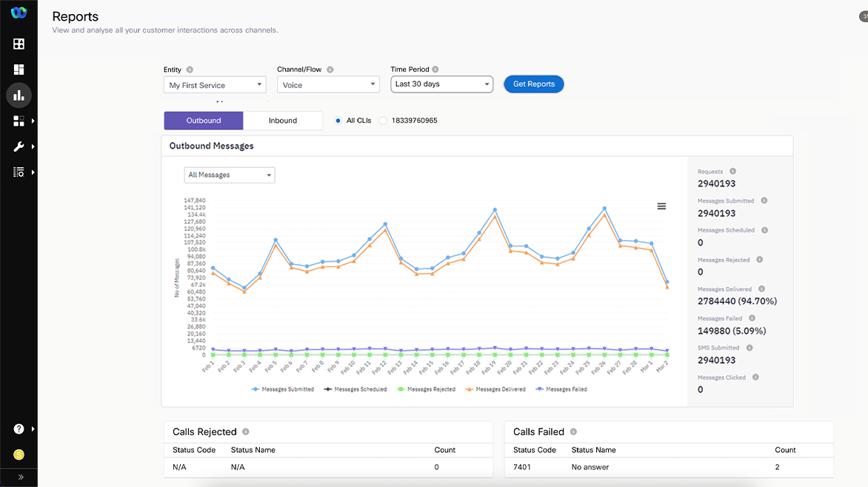Expand the sidebar with the double chevron
The width and height of the screenshot is (868, 487).
coord(20,477)
